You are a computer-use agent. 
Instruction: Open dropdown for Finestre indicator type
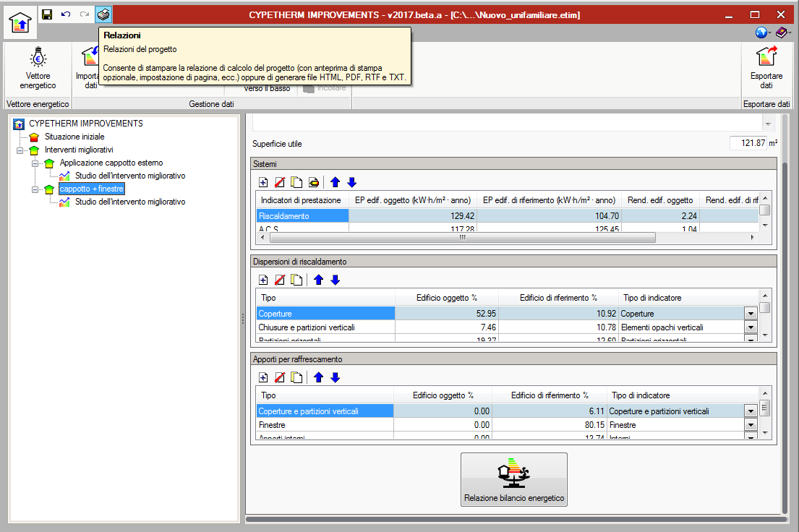click(x=751, y=424)
